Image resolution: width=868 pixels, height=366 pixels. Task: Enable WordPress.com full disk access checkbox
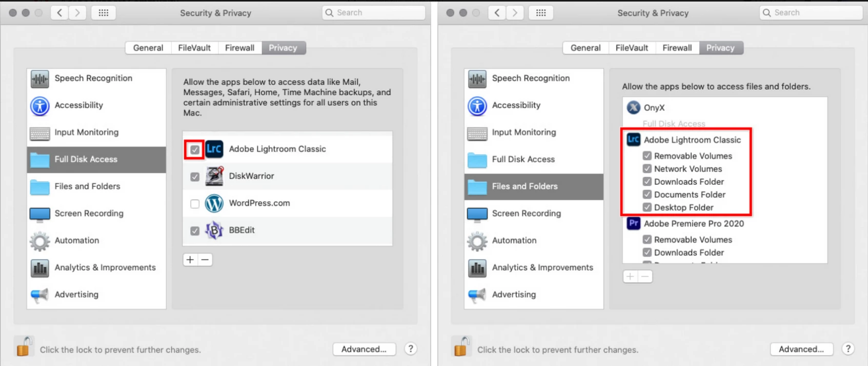point(195,204)
